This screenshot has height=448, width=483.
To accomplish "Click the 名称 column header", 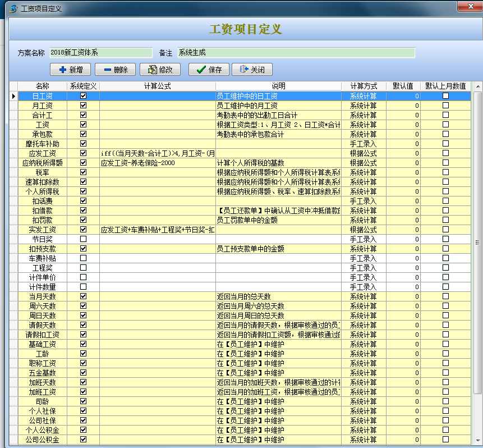I will tap(42, 86).
